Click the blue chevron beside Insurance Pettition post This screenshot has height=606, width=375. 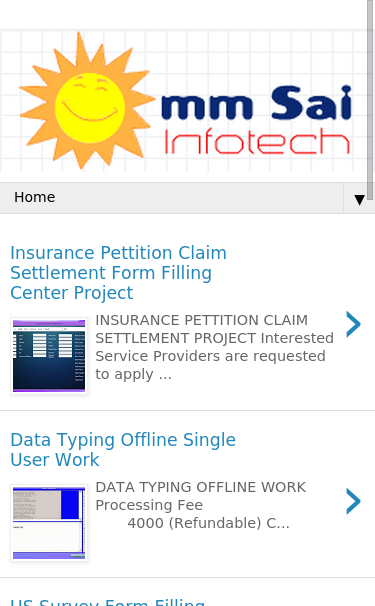click(353, 324)
